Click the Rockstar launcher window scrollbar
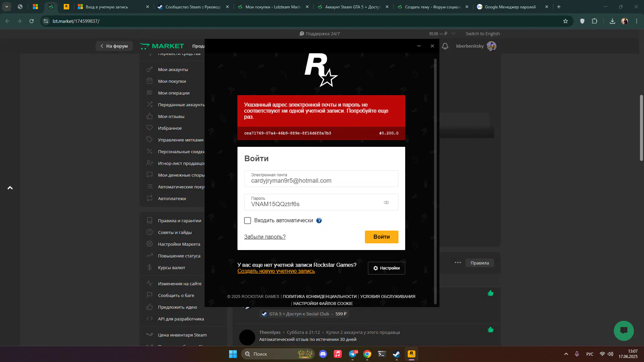The width and height of the screenshot is (644, 362). (x=435, y=181)
